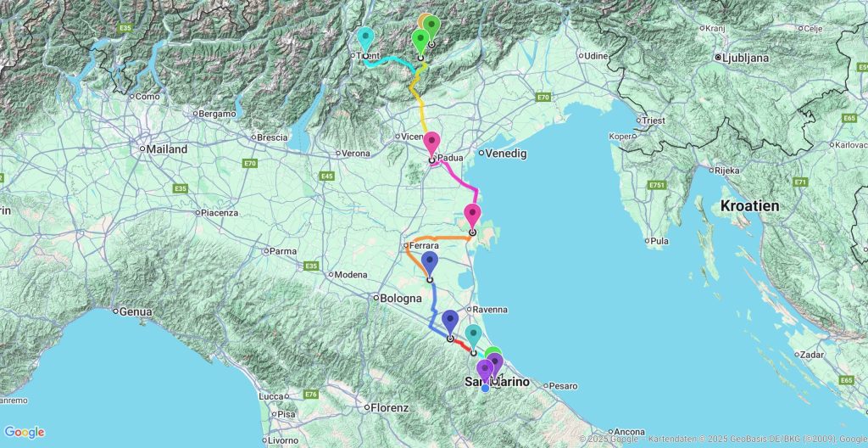The image size is (868, 448).
Task: Click the Ljubljana city label
Action: tap(743, 58)
